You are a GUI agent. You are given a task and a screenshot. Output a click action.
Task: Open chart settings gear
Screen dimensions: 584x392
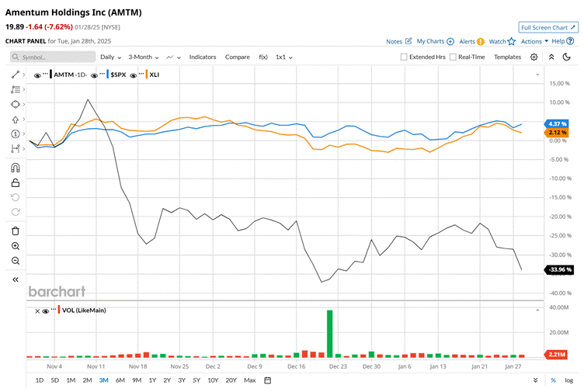tap(534, 57)
